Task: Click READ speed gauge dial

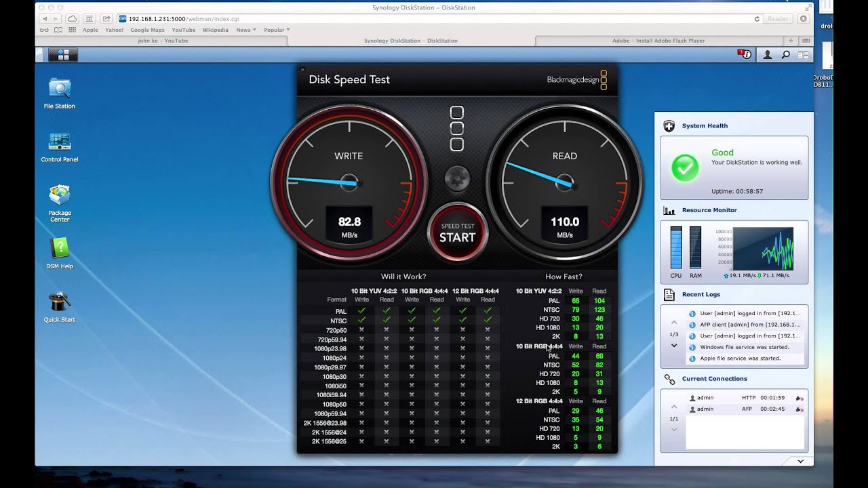Action: tap(565, 182)
